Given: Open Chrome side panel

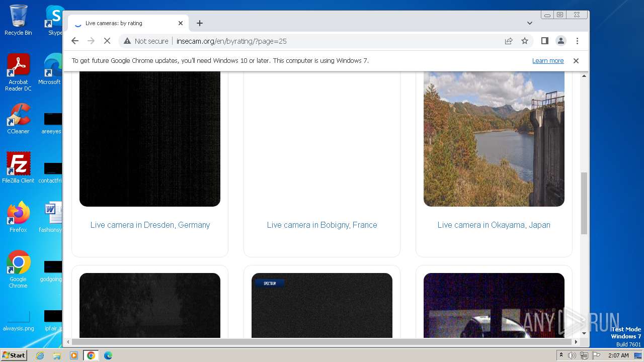Looking at the screenshot, I should click(544, 41).
